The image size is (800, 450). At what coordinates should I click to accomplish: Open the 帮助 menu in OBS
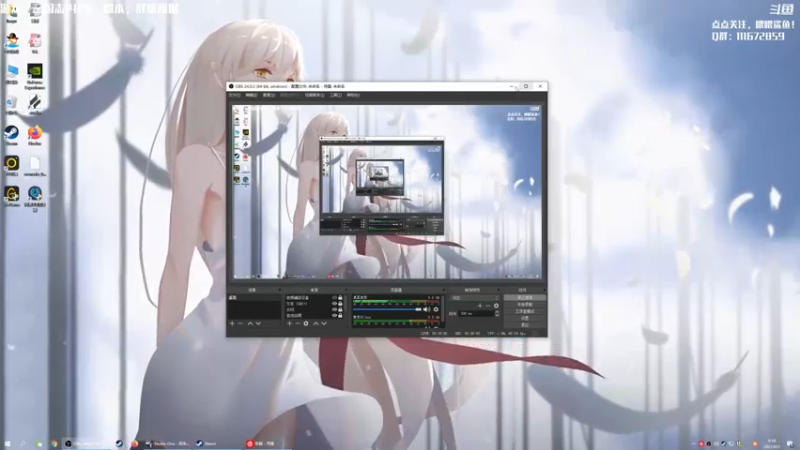[353, 95]
